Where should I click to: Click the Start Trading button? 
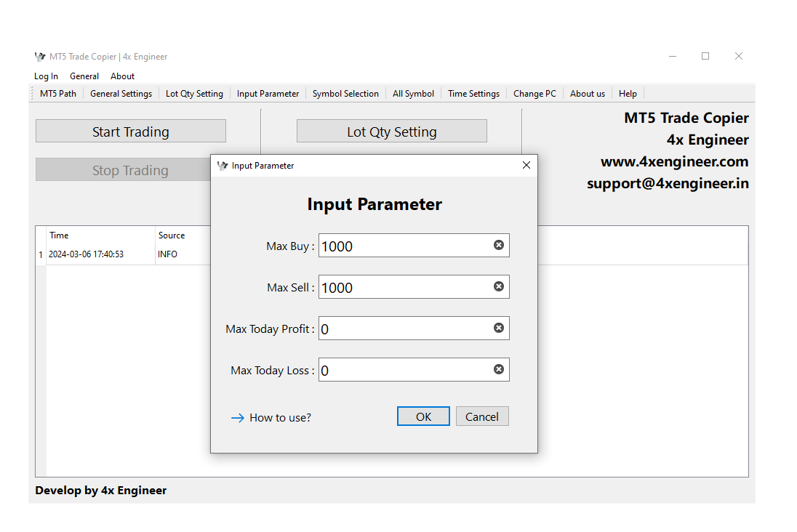[x=131, y=131]
